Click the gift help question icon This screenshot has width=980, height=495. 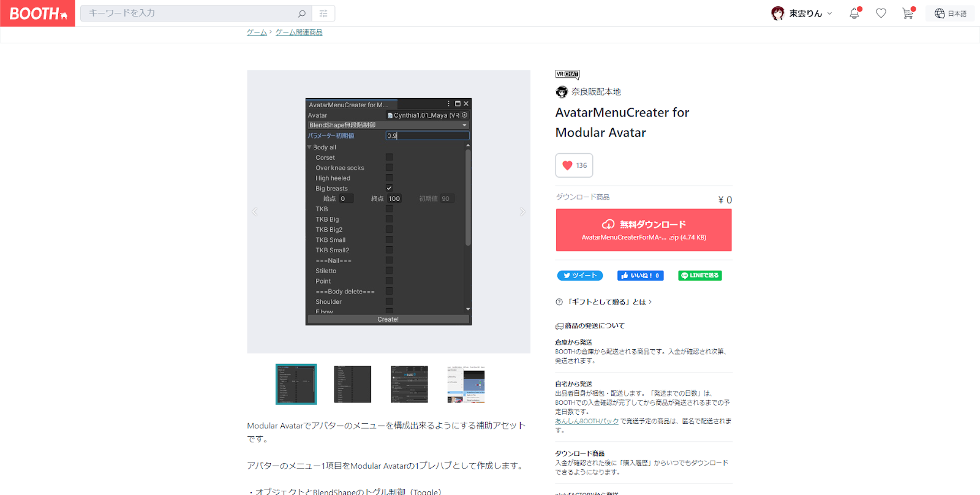pos(559,302)
